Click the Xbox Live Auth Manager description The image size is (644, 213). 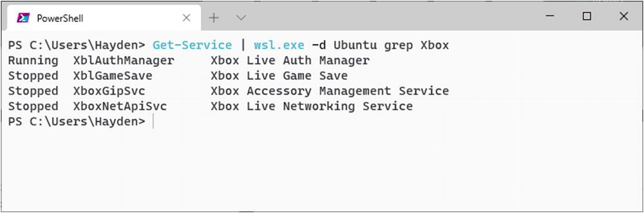pos(290,60)
